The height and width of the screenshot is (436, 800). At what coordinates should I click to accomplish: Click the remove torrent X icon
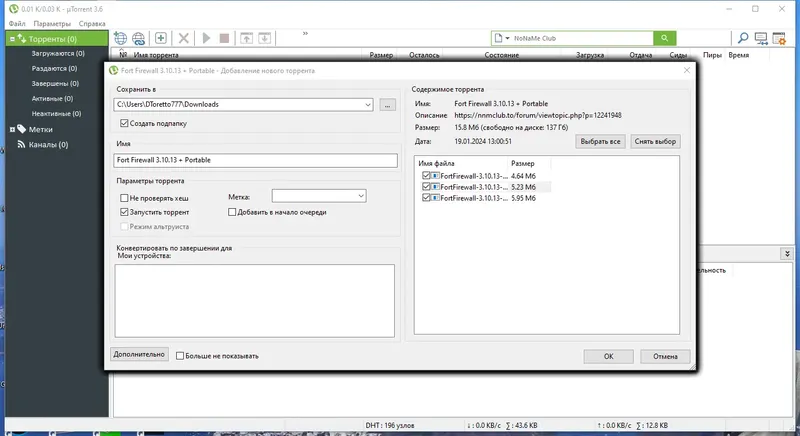coord(184,38)
